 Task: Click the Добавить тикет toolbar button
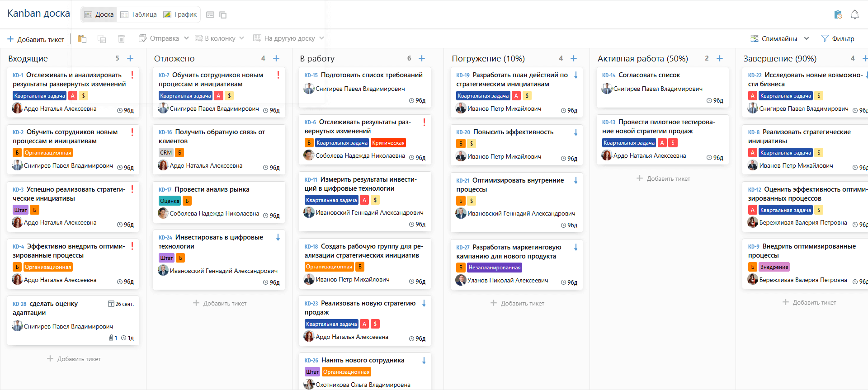36,39
